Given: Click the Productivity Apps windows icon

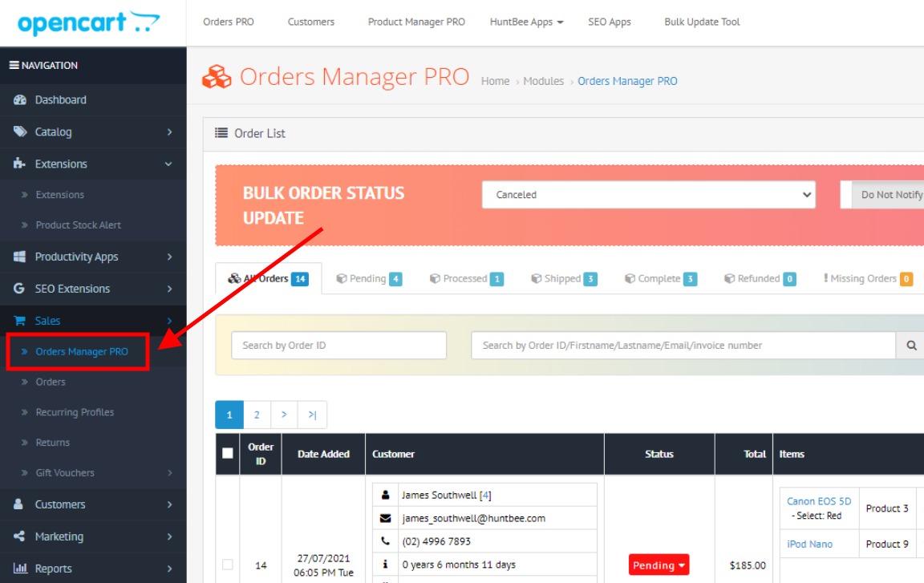Looking at the screenshot, I should tap(19, 257).
